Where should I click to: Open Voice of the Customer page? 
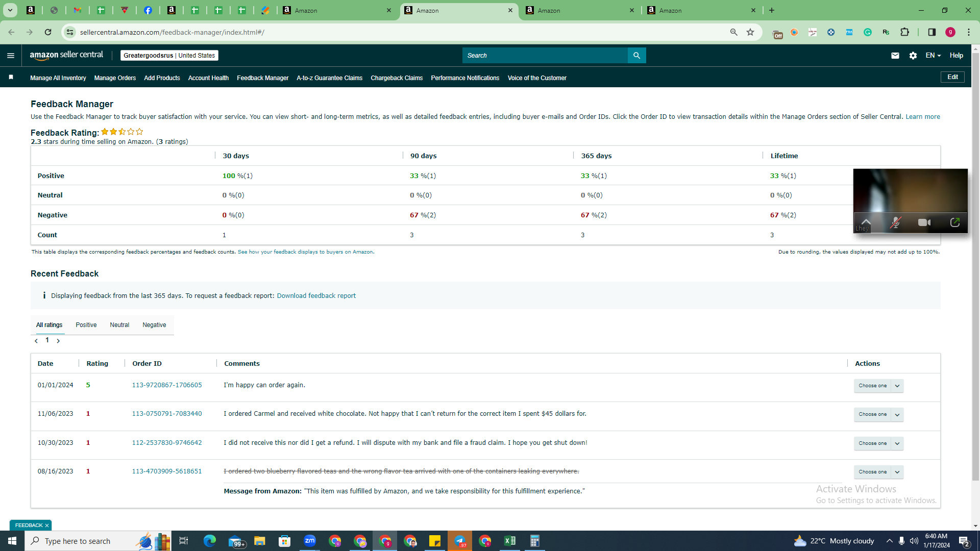[537, 78]
